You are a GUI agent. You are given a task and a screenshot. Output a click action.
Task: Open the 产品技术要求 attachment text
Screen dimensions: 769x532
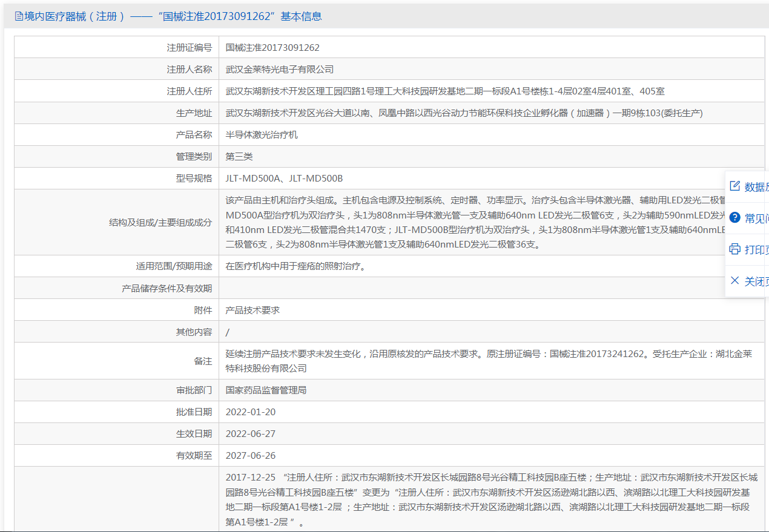252,310
